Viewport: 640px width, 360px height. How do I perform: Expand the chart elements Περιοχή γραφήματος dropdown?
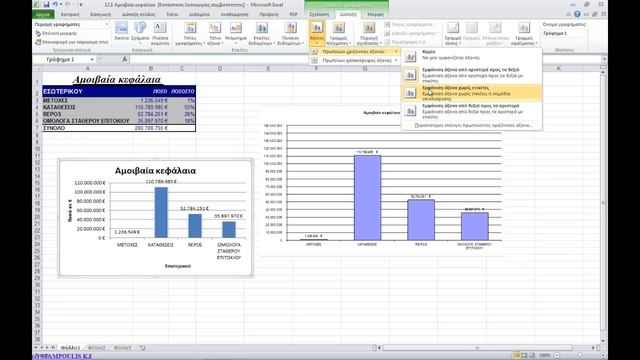[107, 24]
